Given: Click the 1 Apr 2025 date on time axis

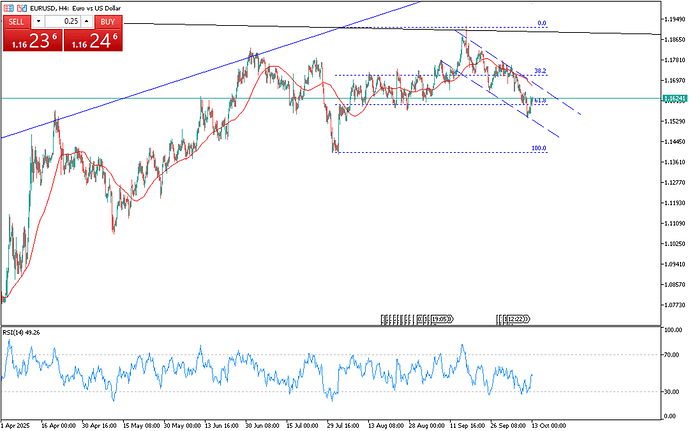Looking at the screenshot, I should pyautogui.click(x=16, y=424).
